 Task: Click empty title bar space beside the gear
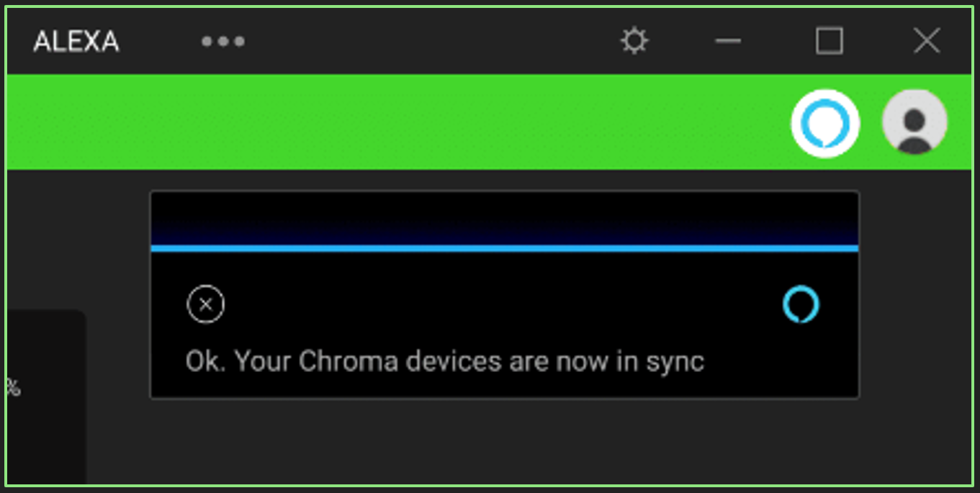[x=432, y=41]
